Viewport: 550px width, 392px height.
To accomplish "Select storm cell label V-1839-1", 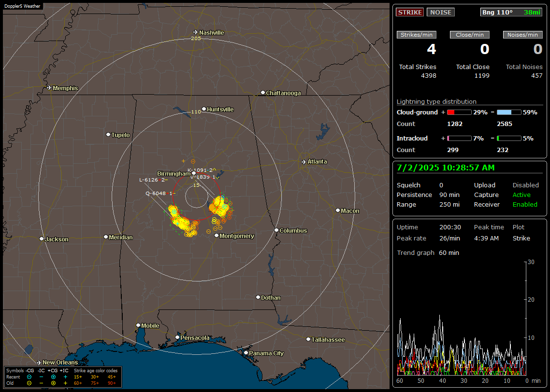I will 204,177.
